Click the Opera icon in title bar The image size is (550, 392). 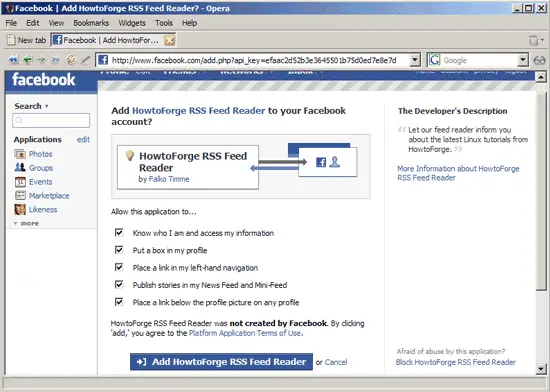(9, 8)
